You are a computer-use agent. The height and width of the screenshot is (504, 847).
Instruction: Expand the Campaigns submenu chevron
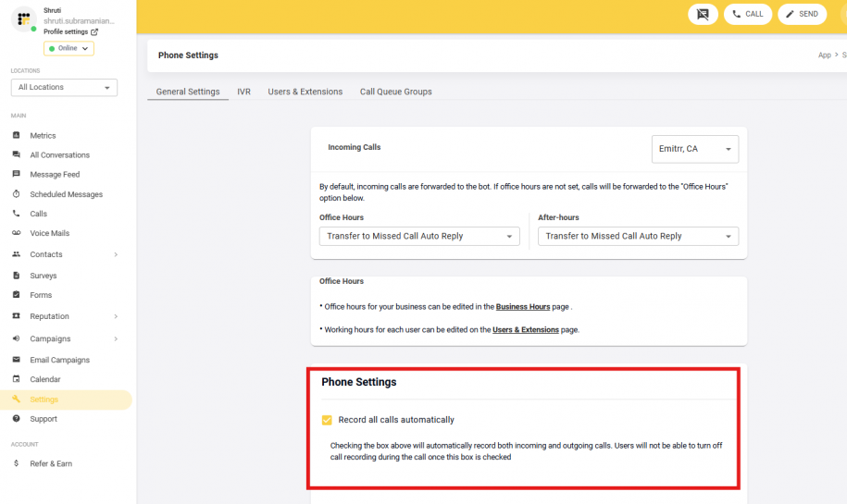(116, 338)
